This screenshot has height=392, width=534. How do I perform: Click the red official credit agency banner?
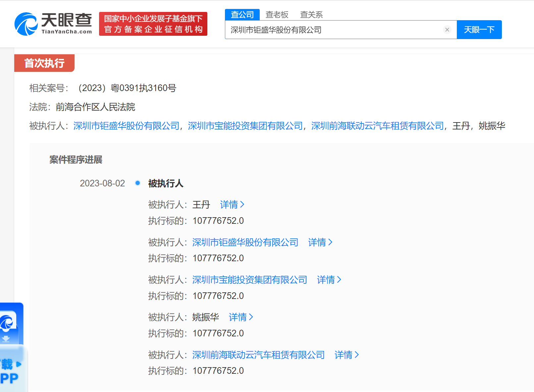click(153, 24)
